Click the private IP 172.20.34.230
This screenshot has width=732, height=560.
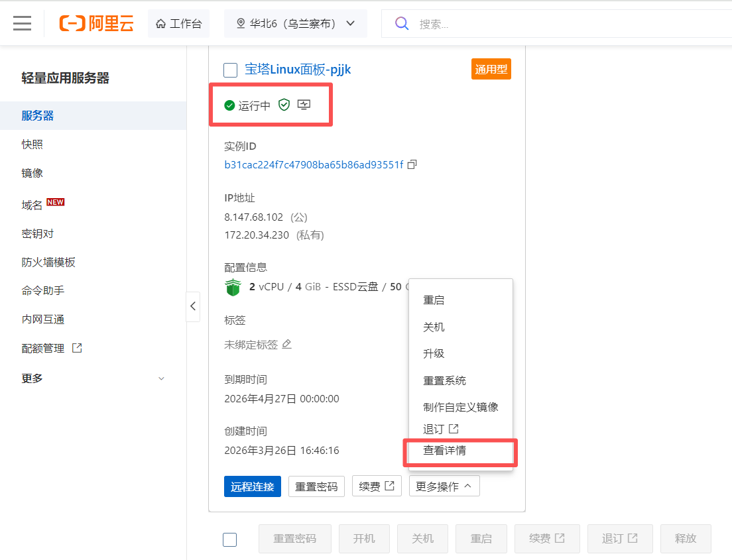(257, 235)
